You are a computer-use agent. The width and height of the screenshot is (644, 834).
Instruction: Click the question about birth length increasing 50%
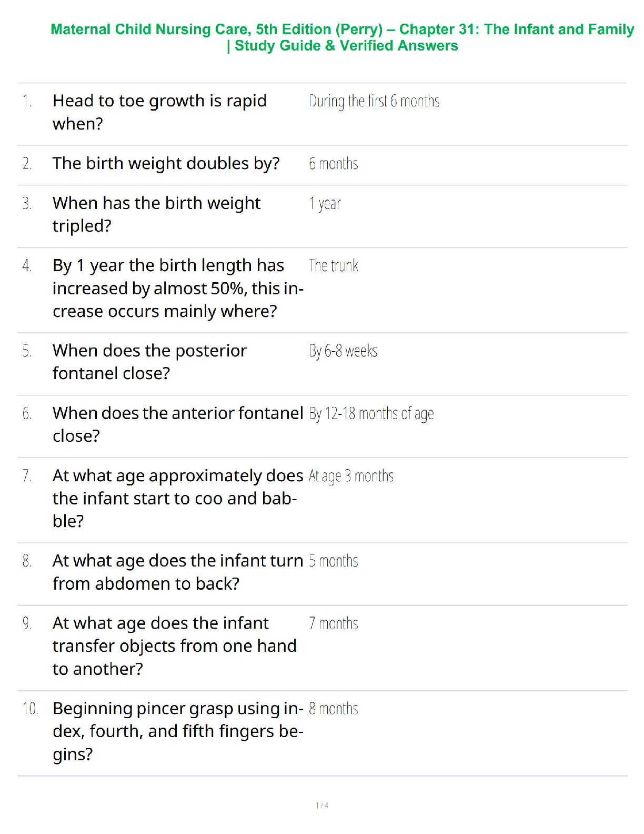[178, 288]
